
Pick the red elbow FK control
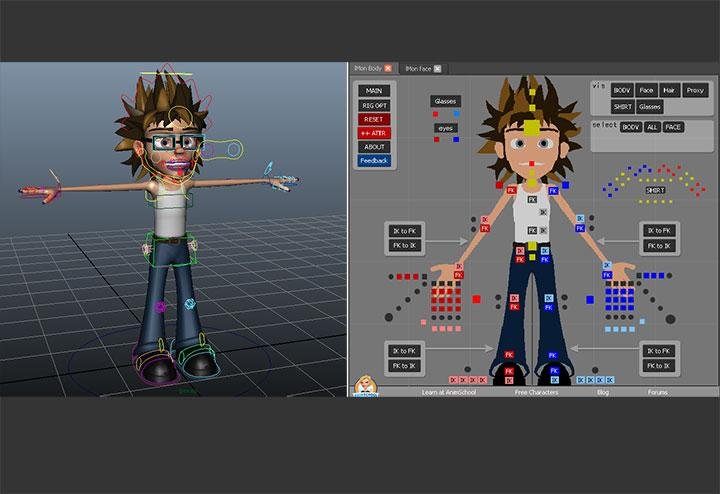coord(484,228)
